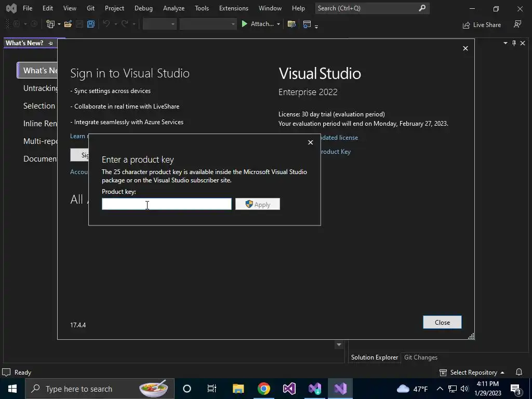Click the first Visual Studio taskbar icon

pos(289,389)
